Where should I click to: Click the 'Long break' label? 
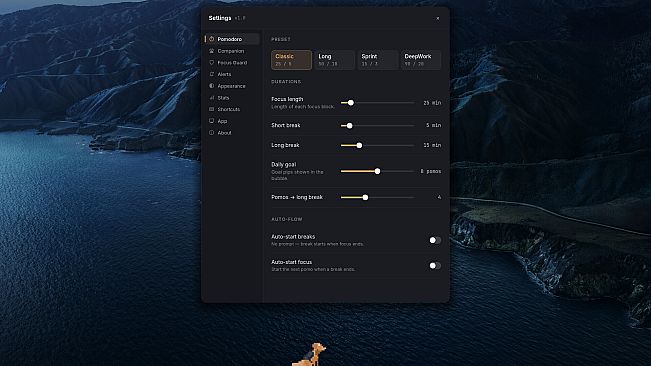click(285, 145)
